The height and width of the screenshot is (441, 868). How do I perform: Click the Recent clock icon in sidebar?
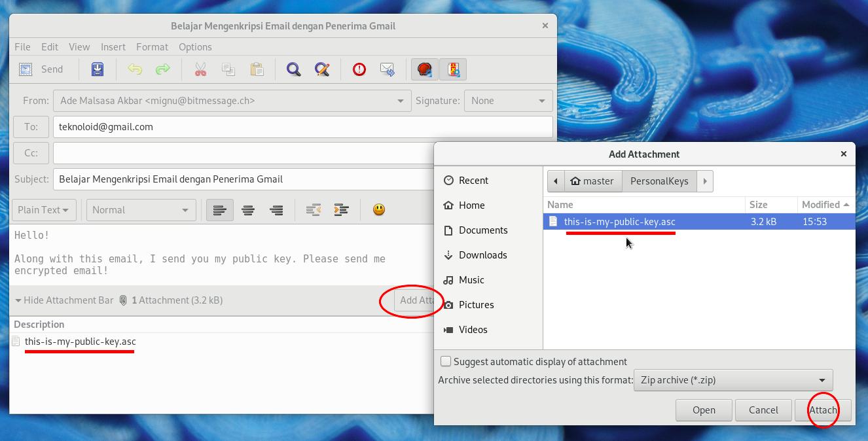(x=448, y=181)
